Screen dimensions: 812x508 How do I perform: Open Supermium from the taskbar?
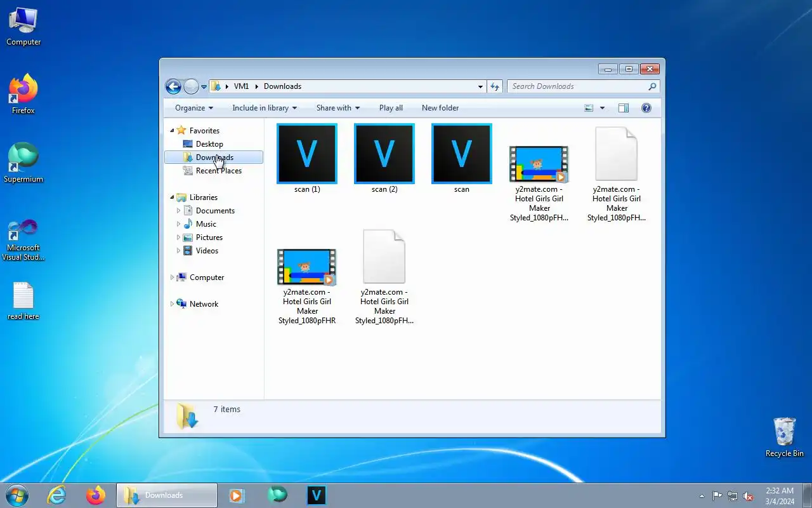click(x=277, y=495)
